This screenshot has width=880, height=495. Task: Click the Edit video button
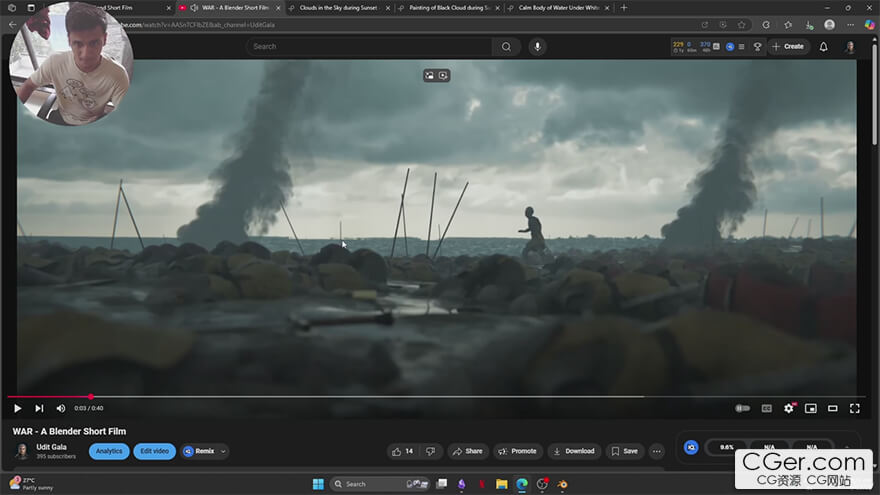[x=154, y=451]
